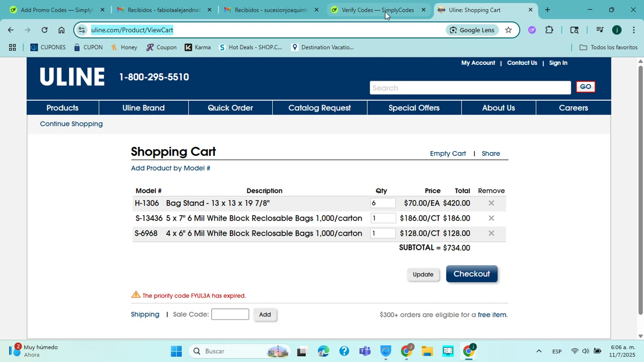Remove the H-1306 Bag Stand item
Screen dimensions: 644x362
[x=491, y=203]
